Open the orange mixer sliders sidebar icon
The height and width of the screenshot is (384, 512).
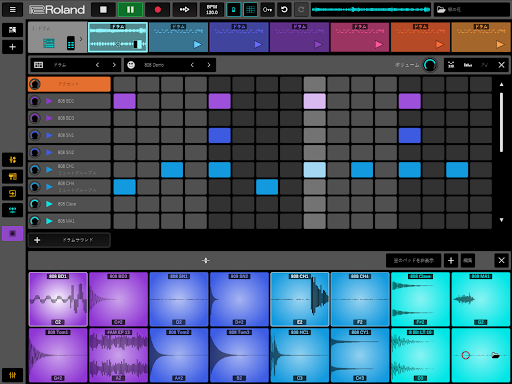click(12, 160)
